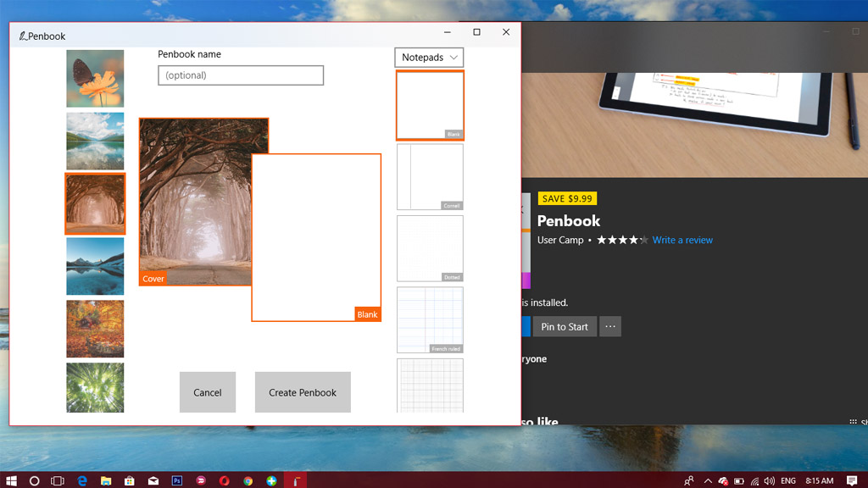Open the green-blue plus app on taskbar

click(271, 481)
